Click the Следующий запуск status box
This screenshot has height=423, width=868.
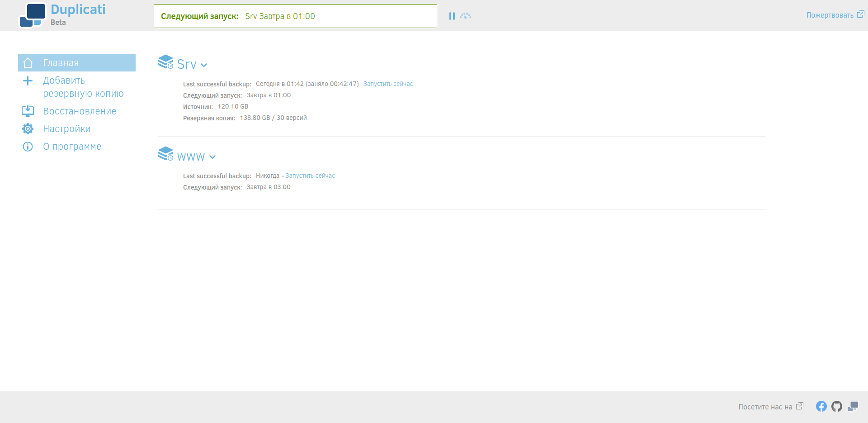(295, 16)
